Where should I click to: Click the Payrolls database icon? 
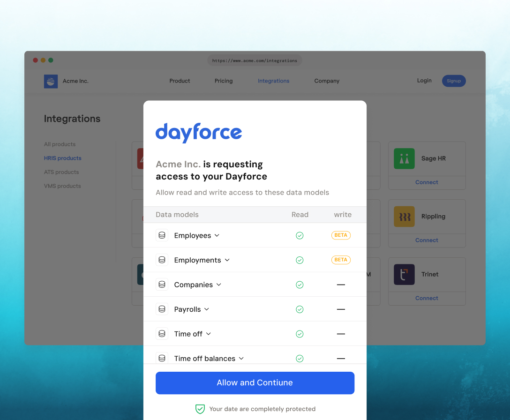[x=162, y=309]
